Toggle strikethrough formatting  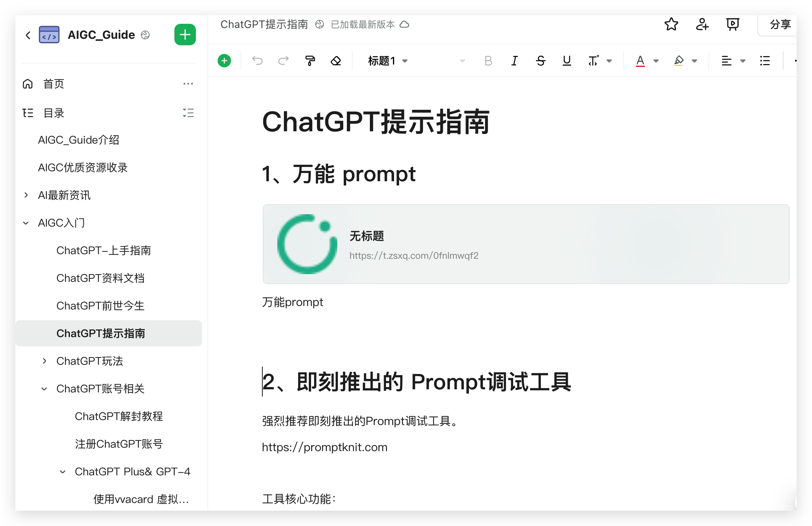pyautogui.click(x=540, y=61)
